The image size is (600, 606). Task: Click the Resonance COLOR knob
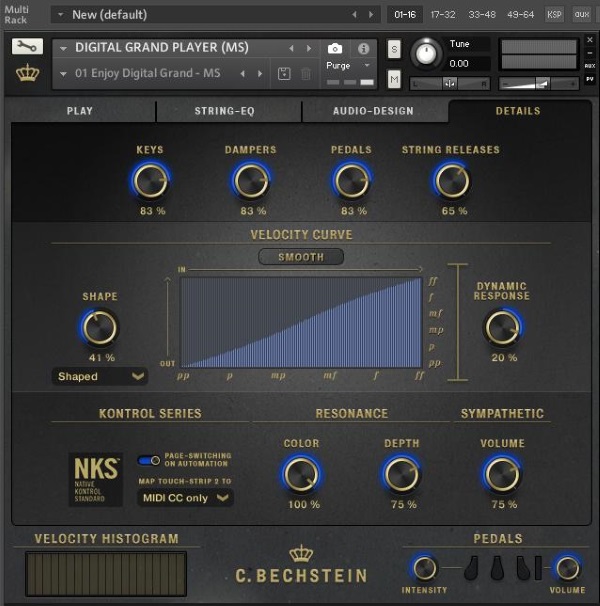[301, 474]
